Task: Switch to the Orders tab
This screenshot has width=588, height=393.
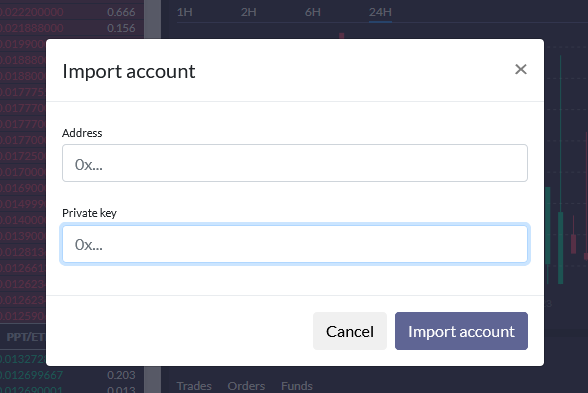Action: (246, 386)
